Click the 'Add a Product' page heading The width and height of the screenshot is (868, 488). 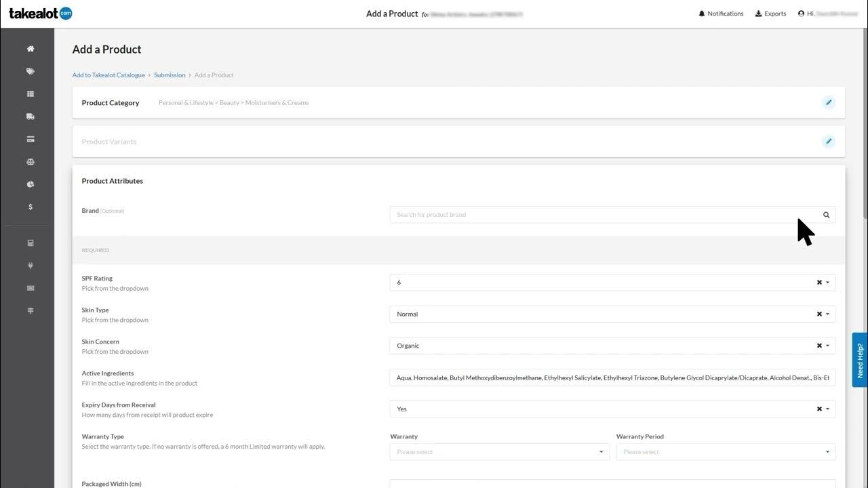click(107, 49)
